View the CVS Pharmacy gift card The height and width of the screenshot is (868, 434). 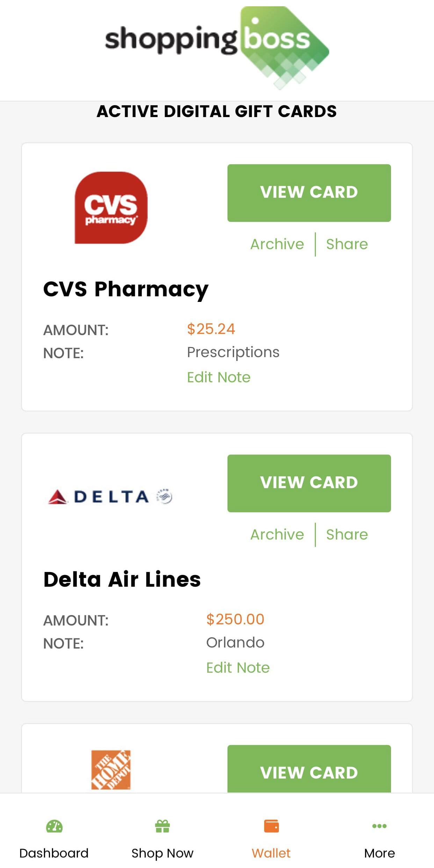coord(309,193)
